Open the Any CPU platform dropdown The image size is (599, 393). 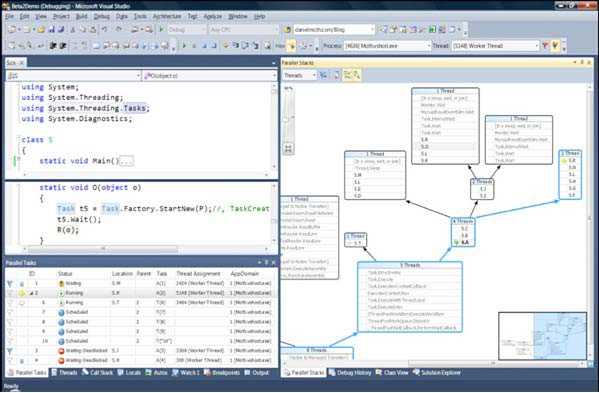[x=243, y=29]
